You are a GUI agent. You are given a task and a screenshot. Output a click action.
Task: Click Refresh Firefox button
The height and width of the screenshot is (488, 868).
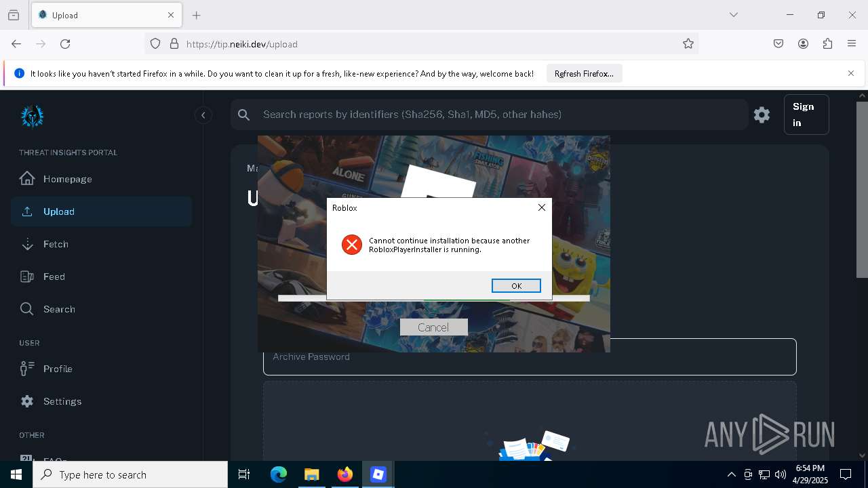tap(584, 73)
